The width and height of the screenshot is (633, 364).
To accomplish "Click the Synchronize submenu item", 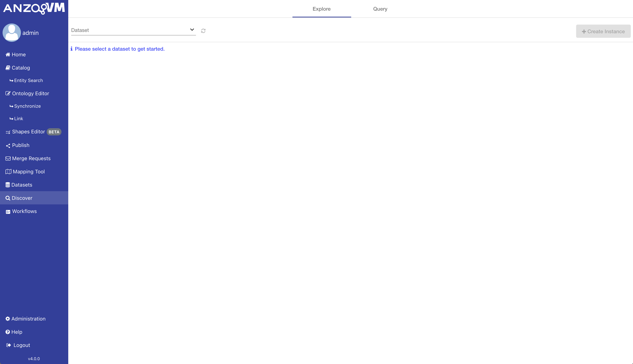I will coord(27,106).
